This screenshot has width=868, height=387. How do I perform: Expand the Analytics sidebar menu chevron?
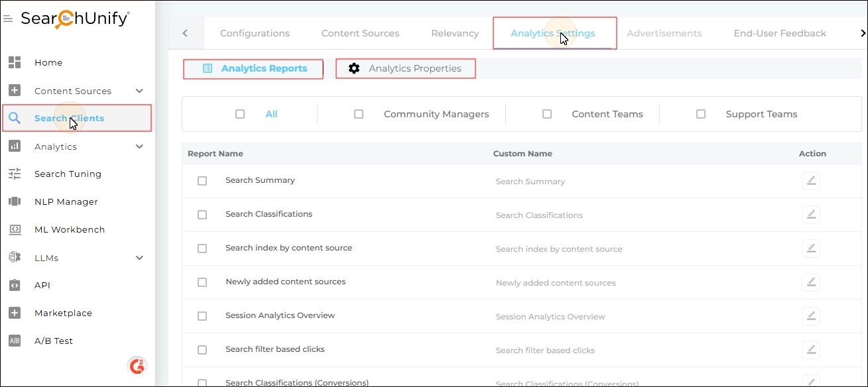coord(139,146)
